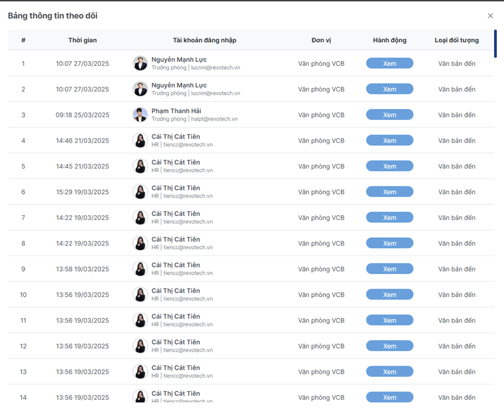Click Cái Thị Cát Tiên avatar in row 7

point(140,218)
